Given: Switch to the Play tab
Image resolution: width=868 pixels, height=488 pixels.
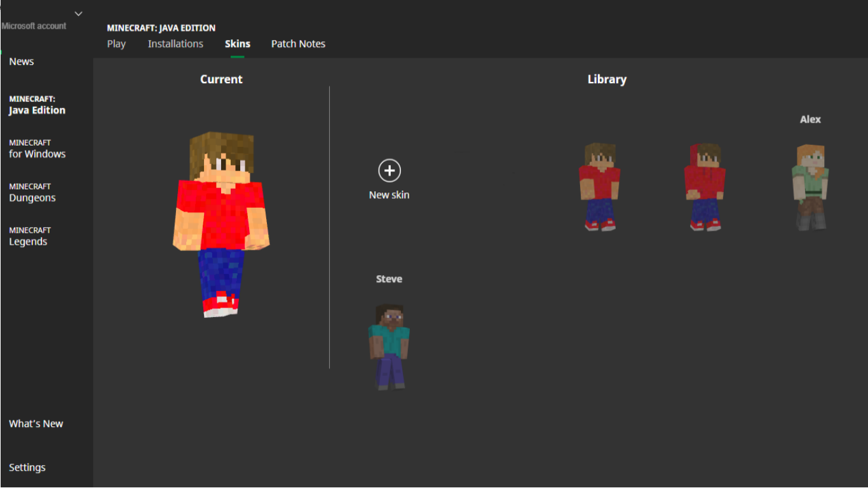Looking at the screenshot, I should tap(116, 44).
